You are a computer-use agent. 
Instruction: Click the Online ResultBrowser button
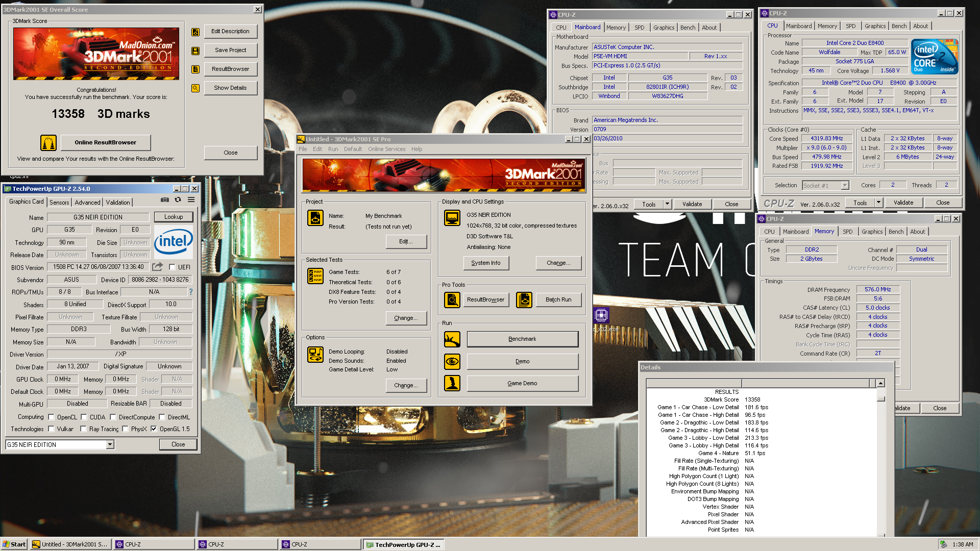click(106, 143)
